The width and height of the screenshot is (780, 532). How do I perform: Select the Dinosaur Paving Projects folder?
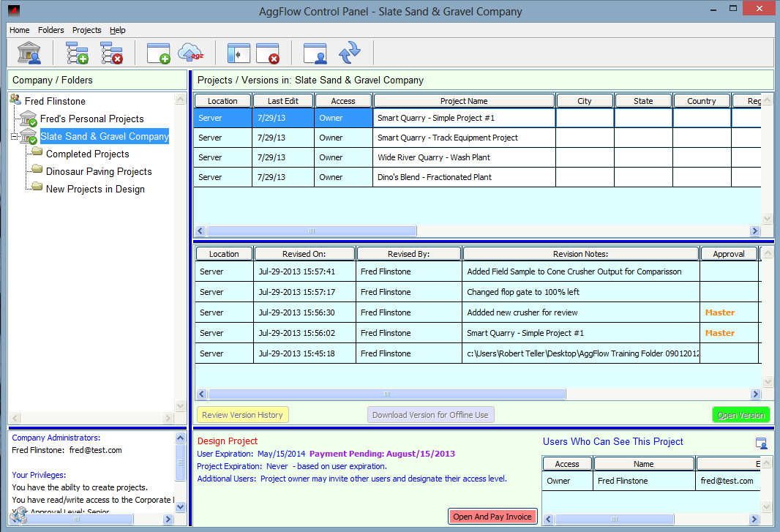[x=99, y=171]
